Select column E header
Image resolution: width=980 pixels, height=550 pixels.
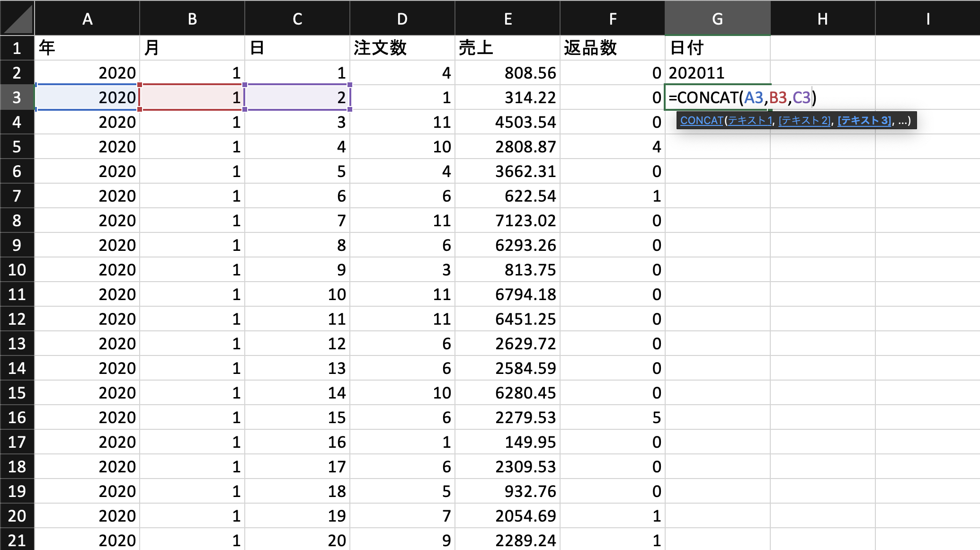coord(508,19)
